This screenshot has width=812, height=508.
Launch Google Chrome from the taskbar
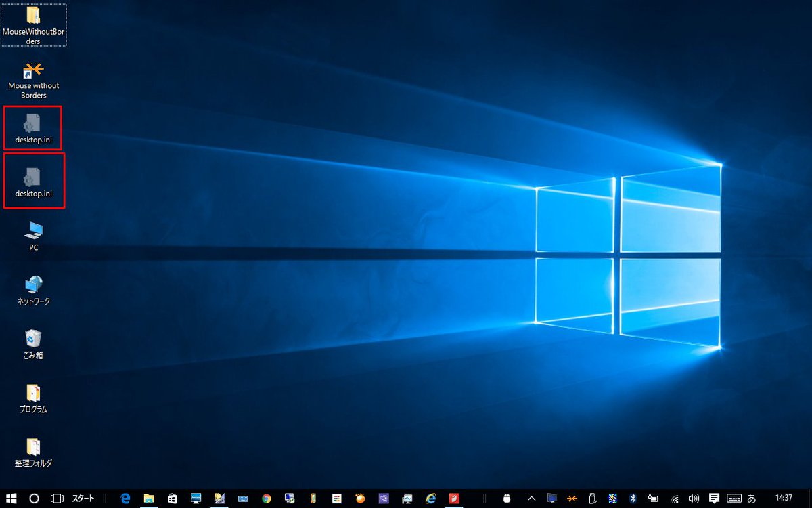click(267, 498)
